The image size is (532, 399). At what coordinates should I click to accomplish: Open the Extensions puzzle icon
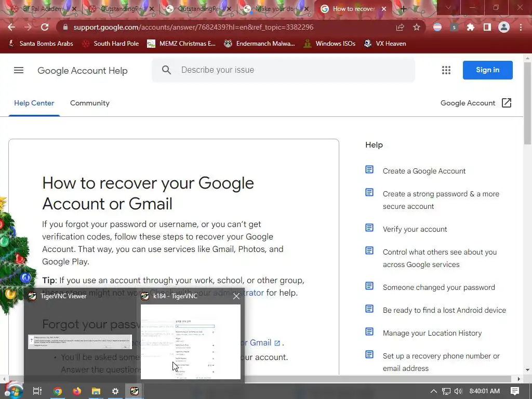[x=471, y=27]
